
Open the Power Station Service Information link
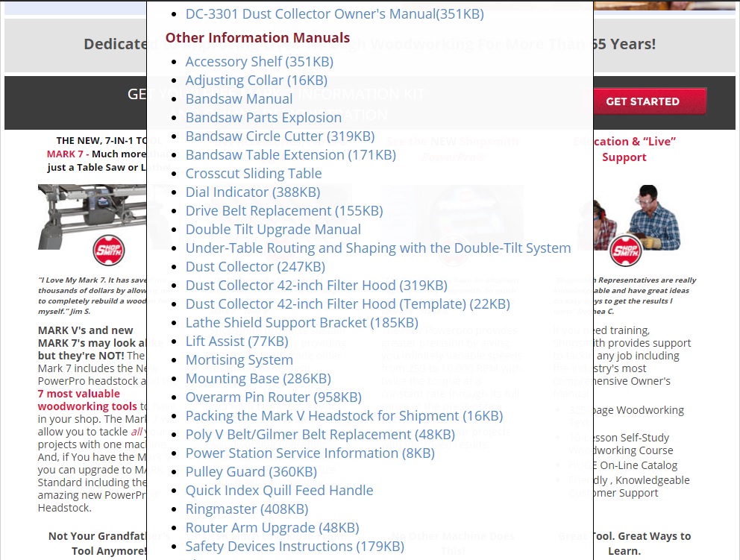pyautogui.click(x=310, y=453)
